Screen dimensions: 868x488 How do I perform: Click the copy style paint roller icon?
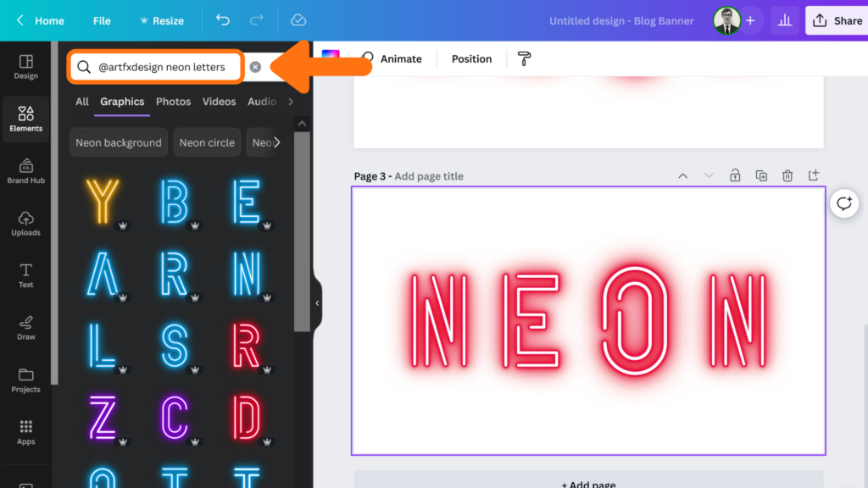[524, 58]
